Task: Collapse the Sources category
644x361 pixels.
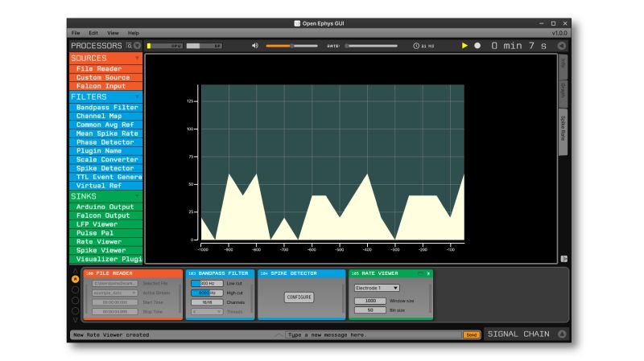Action: (x=137, y=58)
